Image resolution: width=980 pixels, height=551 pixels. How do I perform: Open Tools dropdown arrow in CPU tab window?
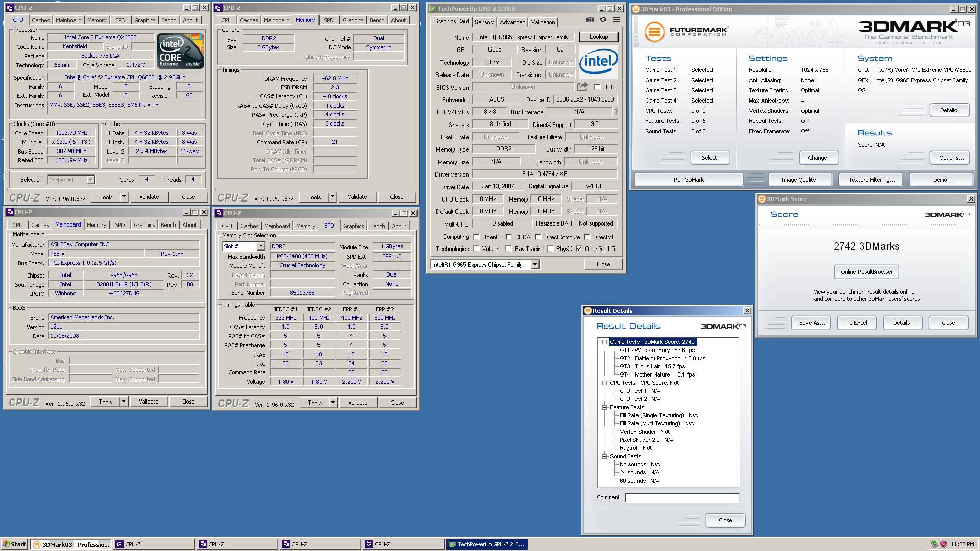[124, 197]
